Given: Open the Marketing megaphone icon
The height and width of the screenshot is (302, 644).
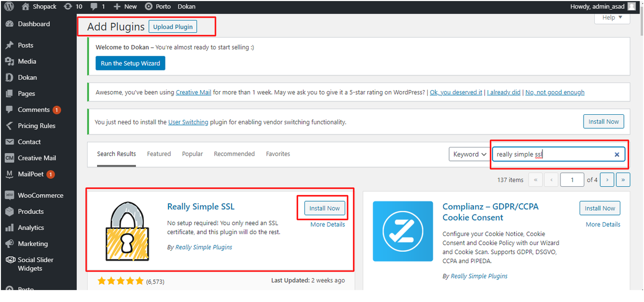Looking at the screenshot, I should 10,244.
